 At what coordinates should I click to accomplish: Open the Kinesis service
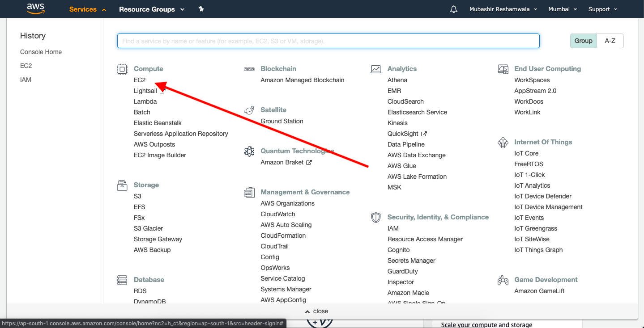coord(397,123)
